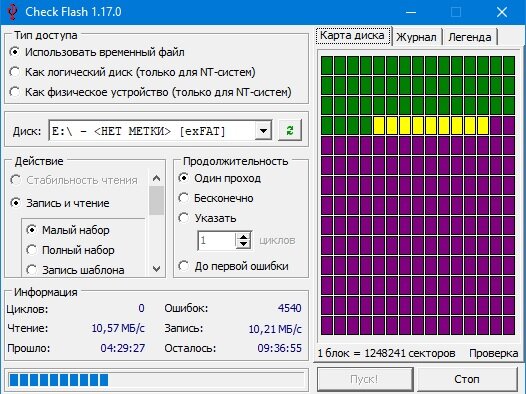Minimize the Check Flash window
526x394 pixels.
pyautogui.click(x=411, y=12)
